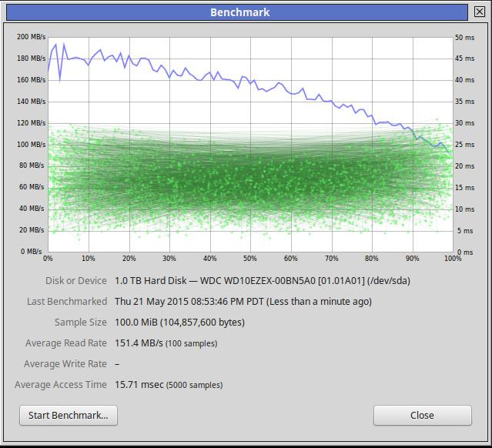Click the Average Write Rate label
The height and width of the screenshot is (448, 492).
(65, 364)
